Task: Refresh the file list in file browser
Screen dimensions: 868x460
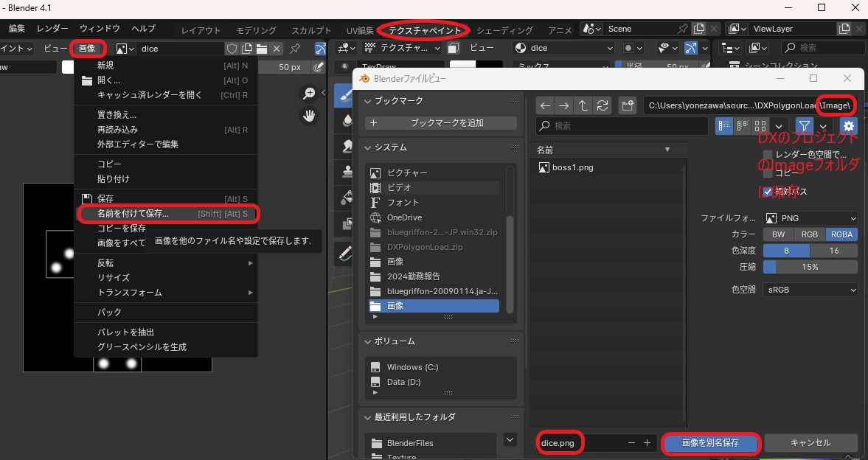Action: click(x=602, y=105)
